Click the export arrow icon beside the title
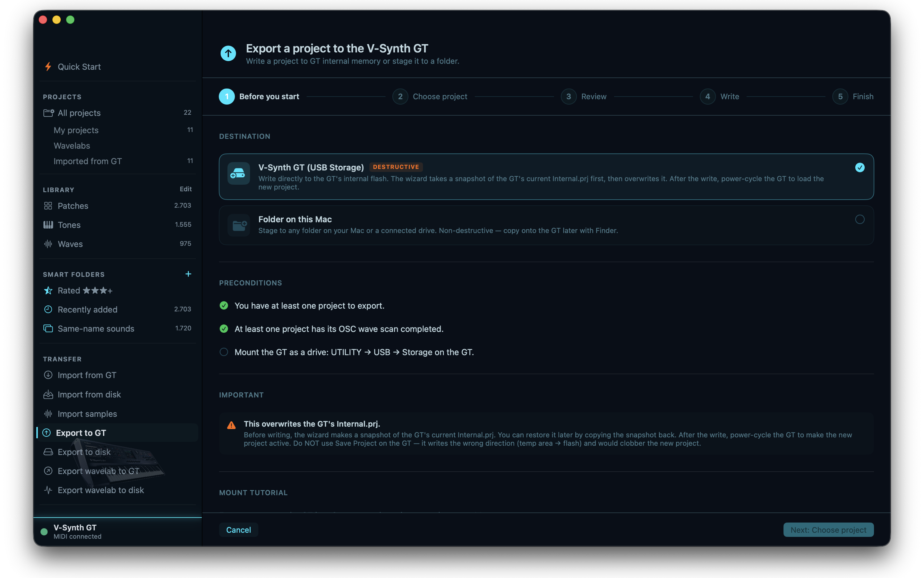This screenshot has height=578, width=924. click(228, 53)
